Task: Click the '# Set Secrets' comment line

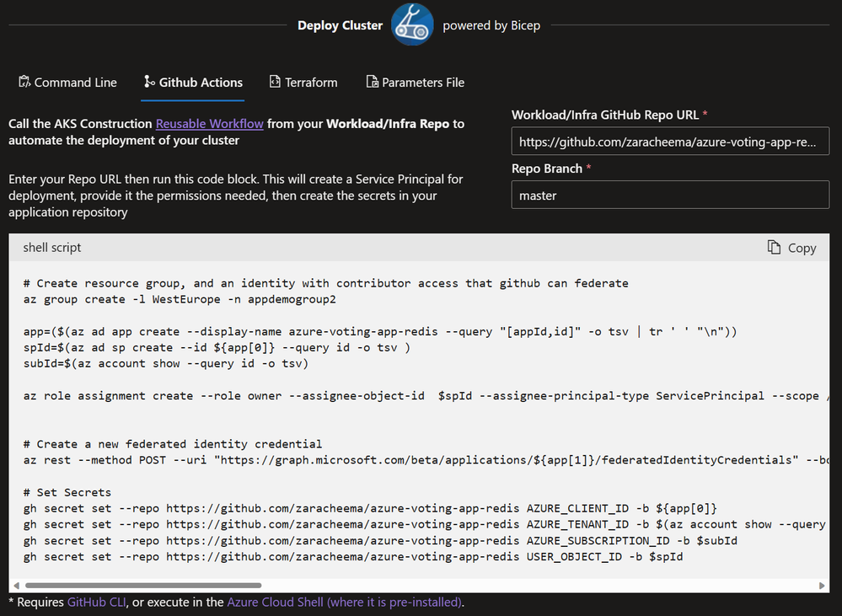Action: pyautogui.click(x=67, y=492)
